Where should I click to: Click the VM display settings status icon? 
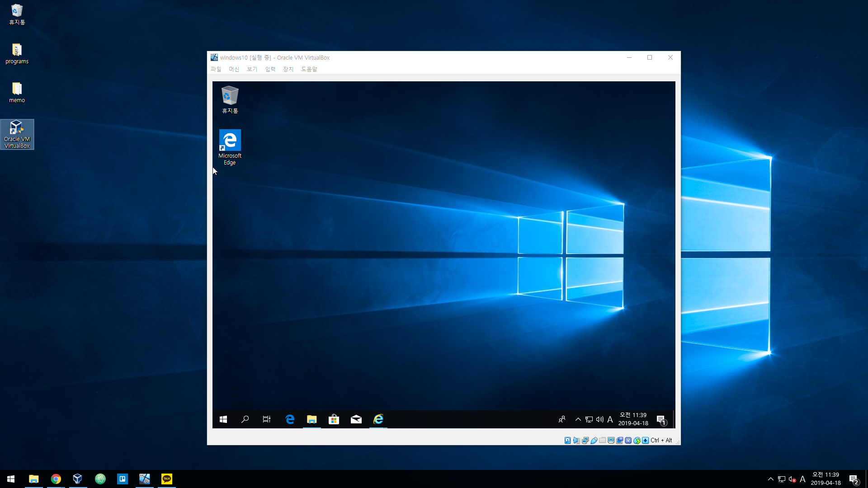(611, 440)
